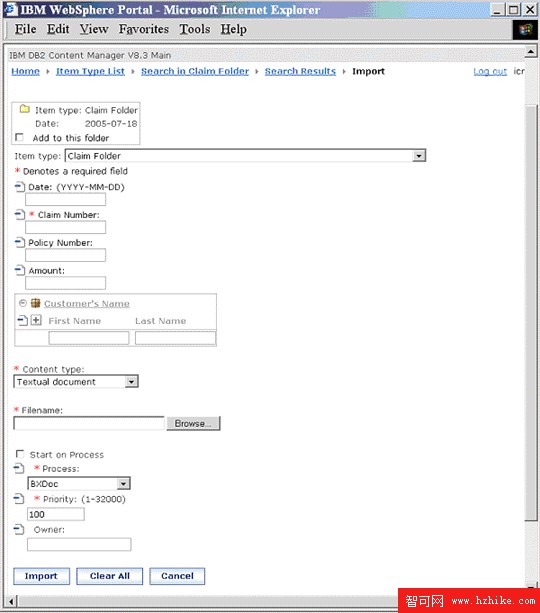The height and width of the screenshot is (613, 540).
Task: Click the icon beside Policy Number label
Action: (20, 243)
